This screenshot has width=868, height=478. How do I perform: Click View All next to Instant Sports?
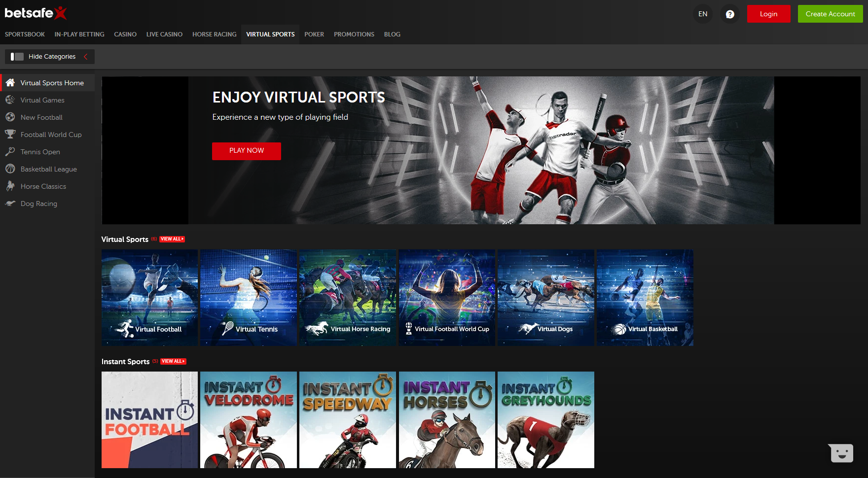(x=173, y=361)
